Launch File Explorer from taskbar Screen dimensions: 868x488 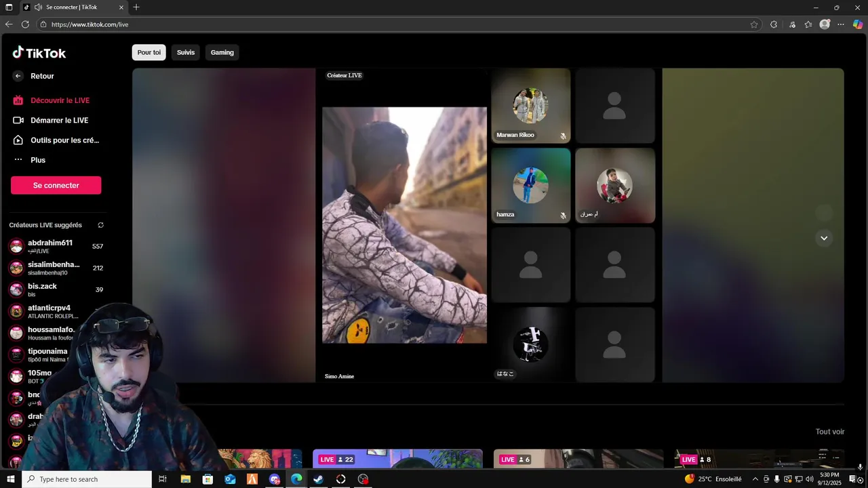[x=185, y=479]
